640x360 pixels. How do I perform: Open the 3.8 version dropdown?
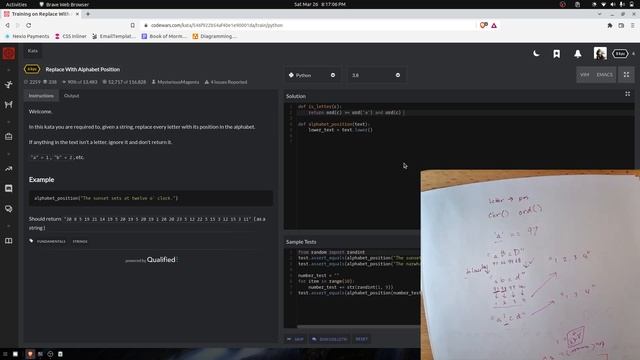pyautogui.click(x=376, y=75)
